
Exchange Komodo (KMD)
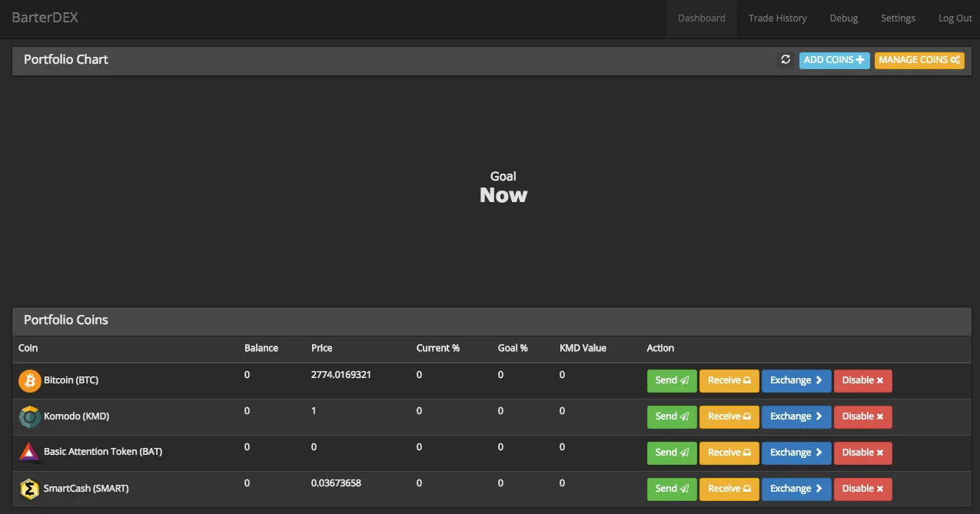coord(796,417)
